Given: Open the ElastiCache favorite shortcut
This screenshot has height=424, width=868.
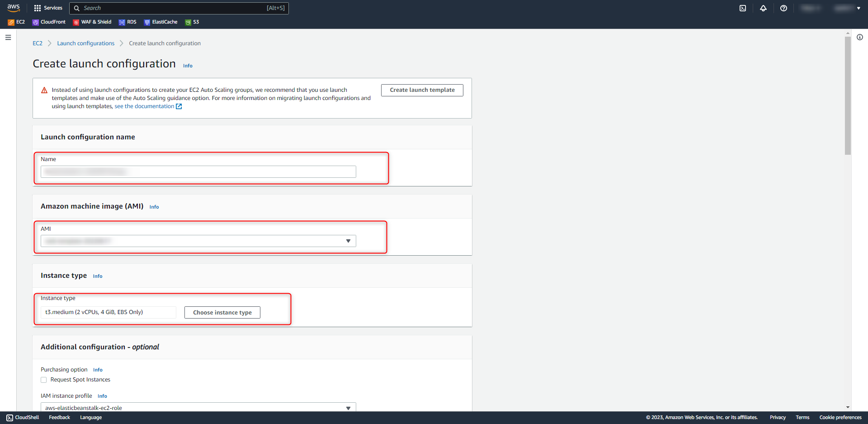Looking at the screenshot, I should (160, 22).
